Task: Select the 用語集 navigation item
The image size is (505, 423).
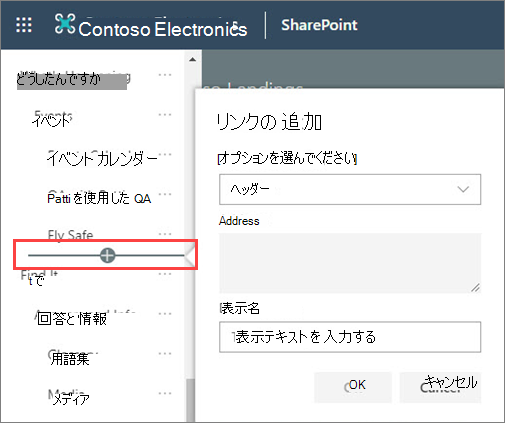Action: 70,358
